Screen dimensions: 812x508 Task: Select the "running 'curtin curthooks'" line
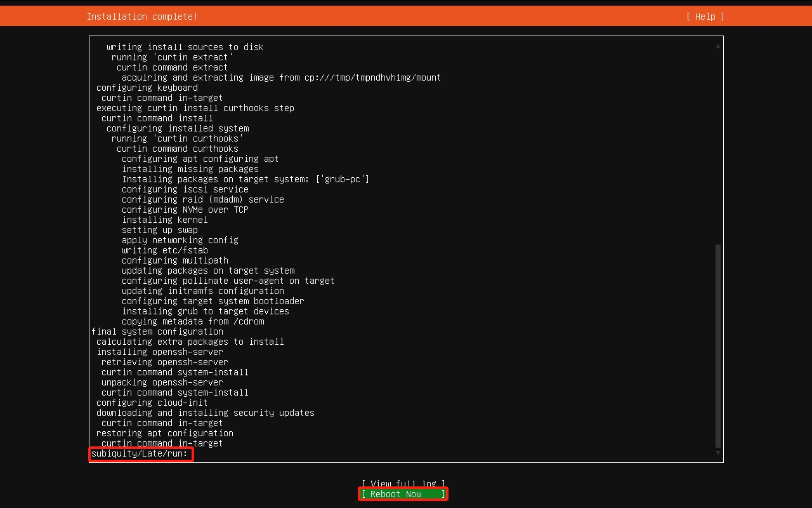click(178, 138)
